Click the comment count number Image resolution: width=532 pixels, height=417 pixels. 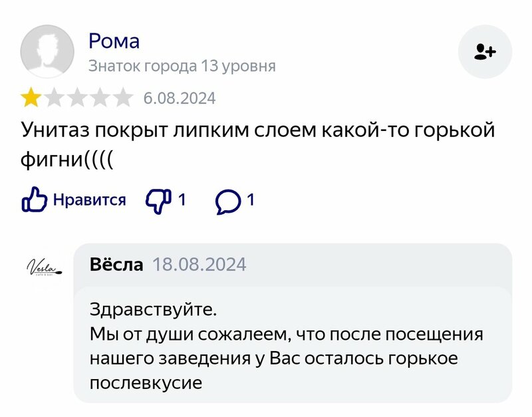click(x=251, y=200)
